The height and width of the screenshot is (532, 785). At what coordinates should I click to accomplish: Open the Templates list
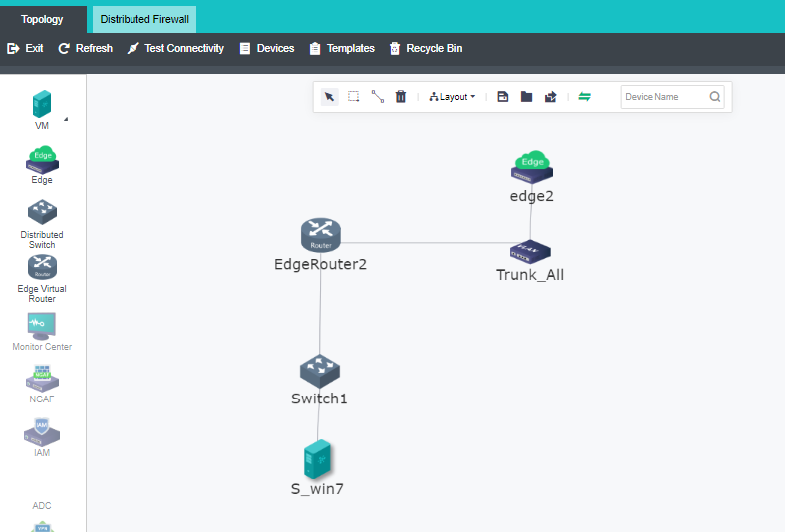pyautogui.click(x=342, y=48)
